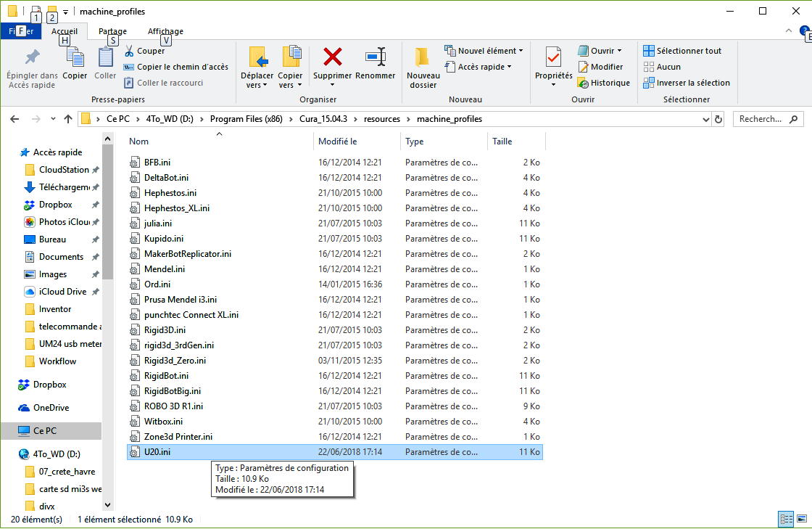812x529 pixels.
Task: Open the Déplacer vers menu
Action: pyautogui.click(x=257, y=67)
